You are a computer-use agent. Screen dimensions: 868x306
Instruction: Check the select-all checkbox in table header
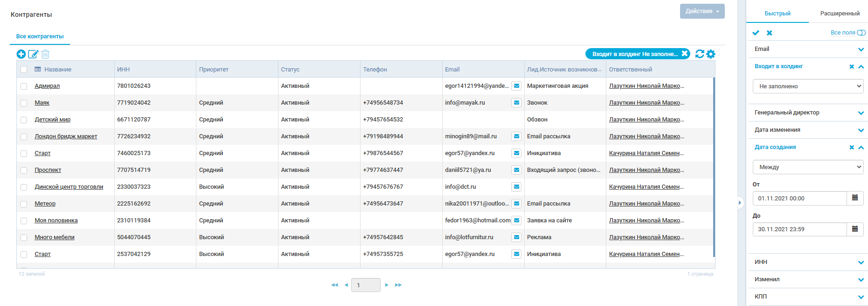click(x=24, y=70)
